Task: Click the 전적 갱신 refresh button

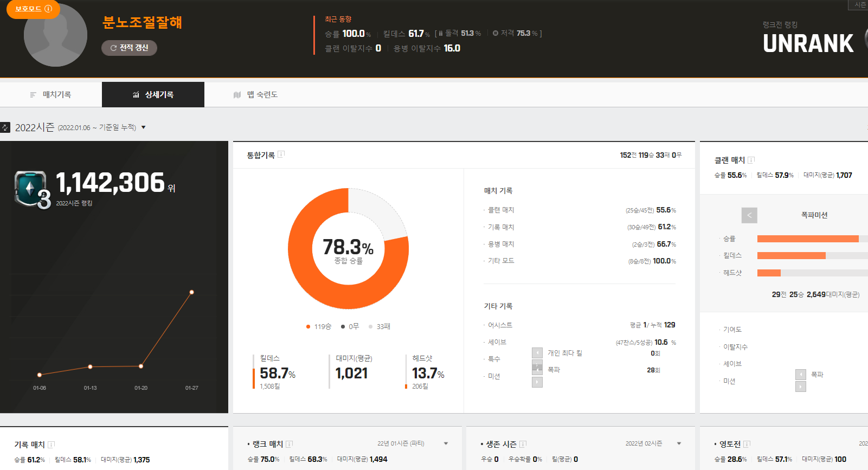Action: 129,48
